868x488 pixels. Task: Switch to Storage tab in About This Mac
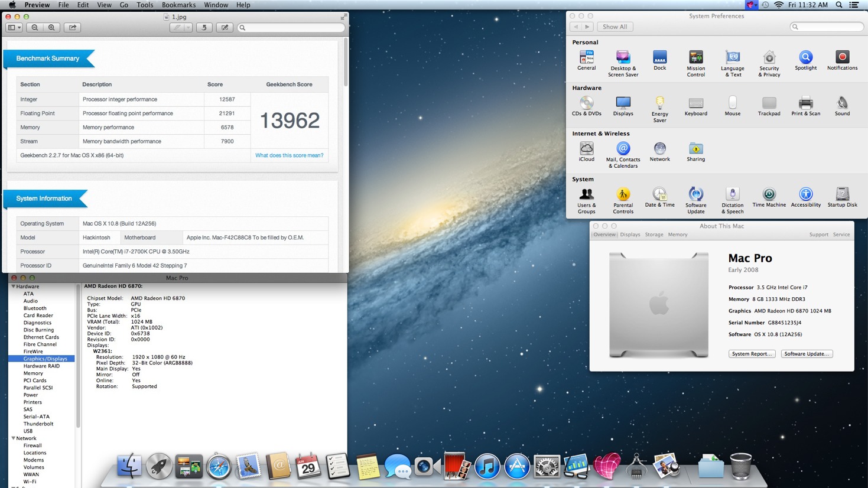tap(654, 235)
